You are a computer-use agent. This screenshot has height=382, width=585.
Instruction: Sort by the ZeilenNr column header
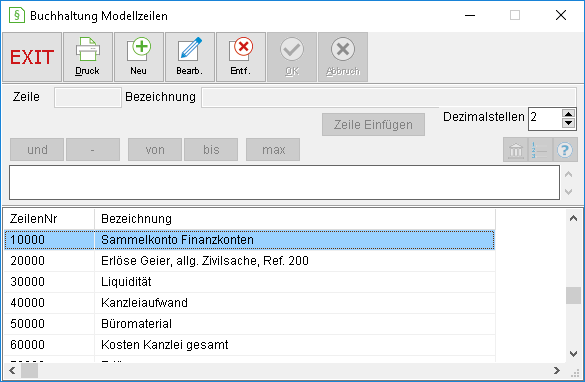[49, 219]
